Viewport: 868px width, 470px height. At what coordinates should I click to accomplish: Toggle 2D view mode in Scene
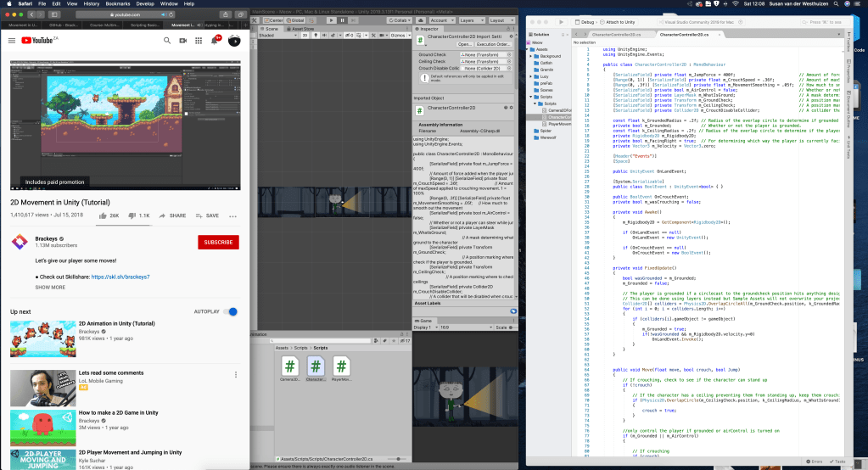pyautogui.click(x=305, y=36)
